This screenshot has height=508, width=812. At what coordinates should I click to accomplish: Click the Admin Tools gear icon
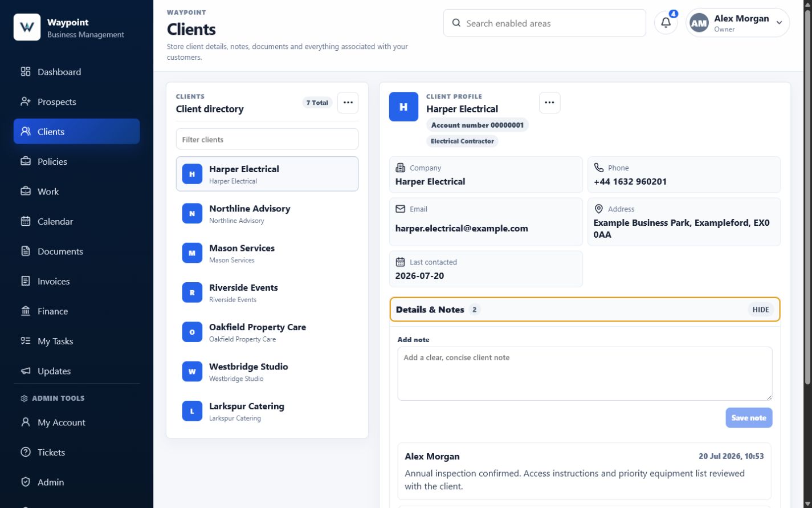pos(24,399)
